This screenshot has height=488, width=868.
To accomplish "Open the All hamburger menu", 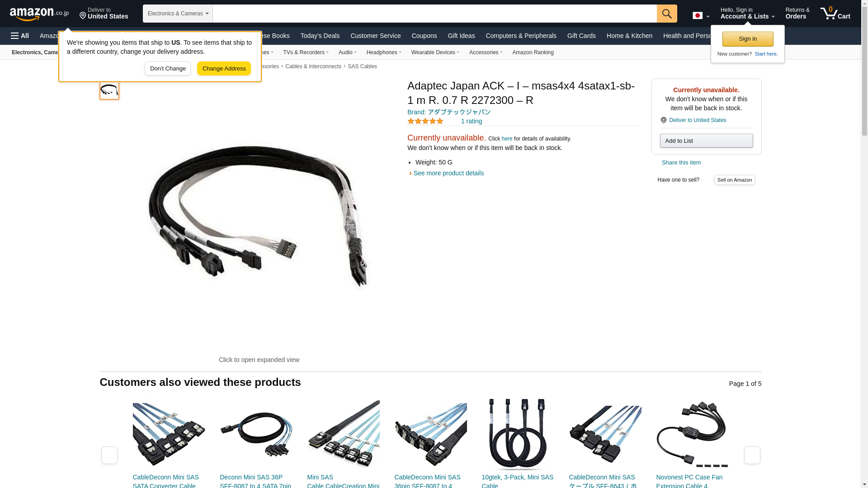I will tap(20, 36).
